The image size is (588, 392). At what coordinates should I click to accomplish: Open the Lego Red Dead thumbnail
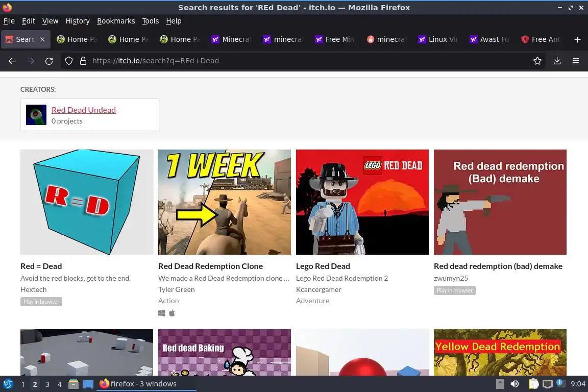tap(362, 202)
